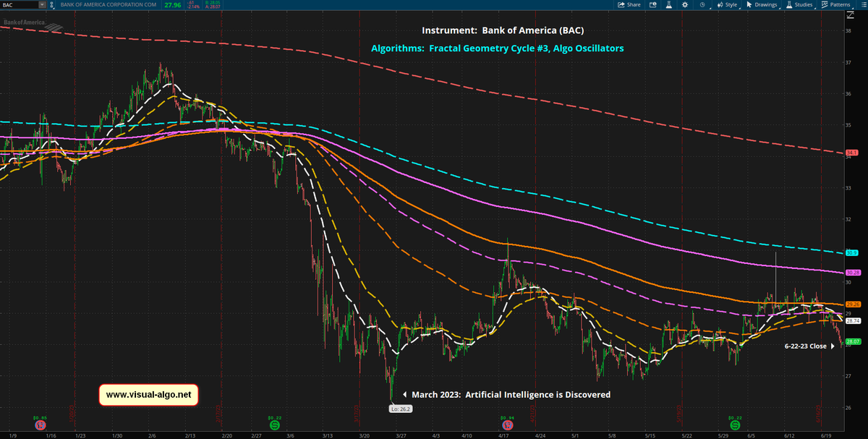Click the 6-22-23 Close annotation
This screenshot has height=439, width=868.
pos(805,346)
